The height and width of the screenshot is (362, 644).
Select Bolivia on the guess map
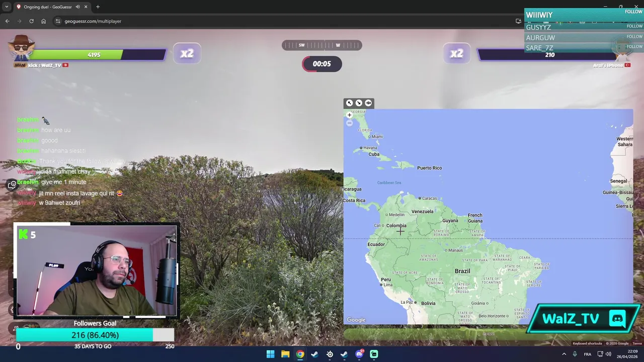coord(428,303)
